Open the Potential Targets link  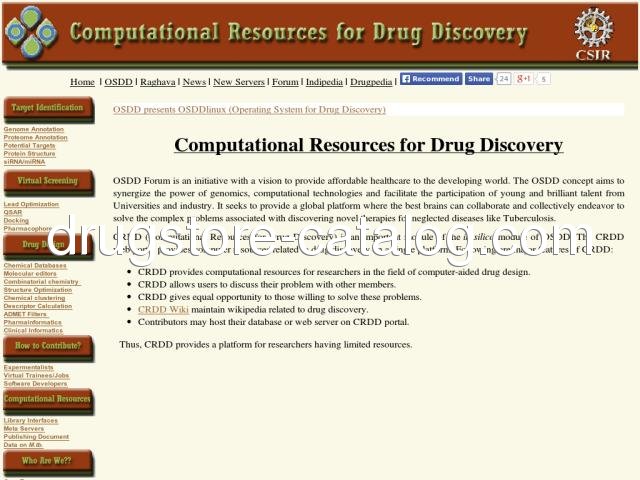pyautogui.click(x=29, y=146)
